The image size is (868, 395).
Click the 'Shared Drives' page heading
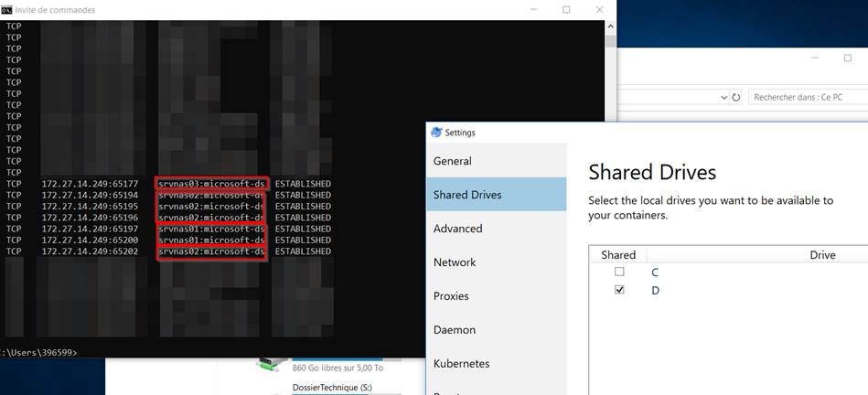[x=652, y=172]
